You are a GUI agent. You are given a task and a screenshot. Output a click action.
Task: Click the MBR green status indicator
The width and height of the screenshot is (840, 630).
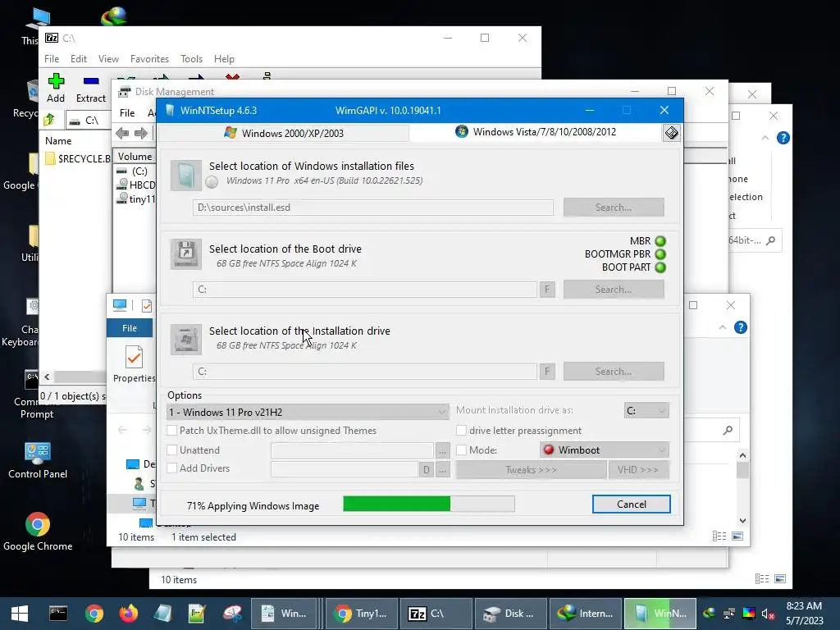point(660,241)
